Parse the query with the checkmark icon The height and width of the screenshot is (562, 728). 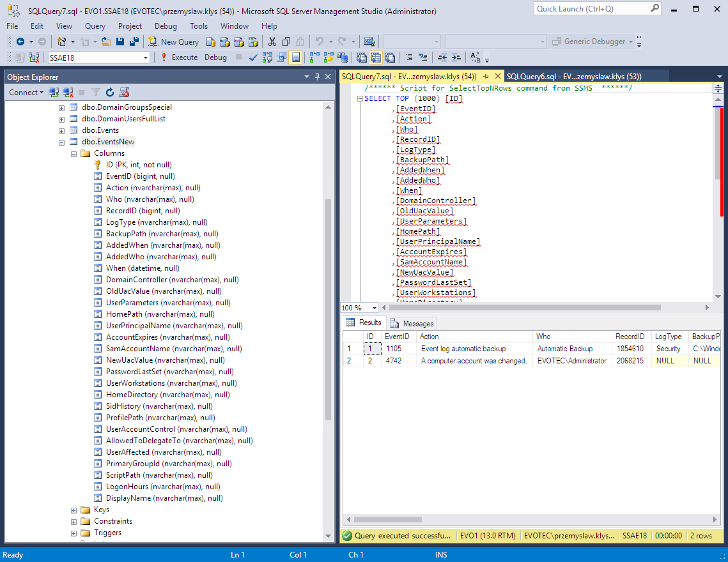click(x=252, y=57)
